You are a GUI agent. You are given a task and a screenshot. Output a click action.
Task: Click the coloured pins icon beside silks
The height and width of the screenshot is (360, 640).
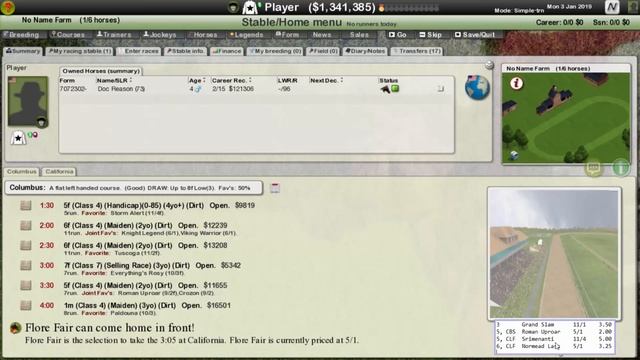[33, 135]
